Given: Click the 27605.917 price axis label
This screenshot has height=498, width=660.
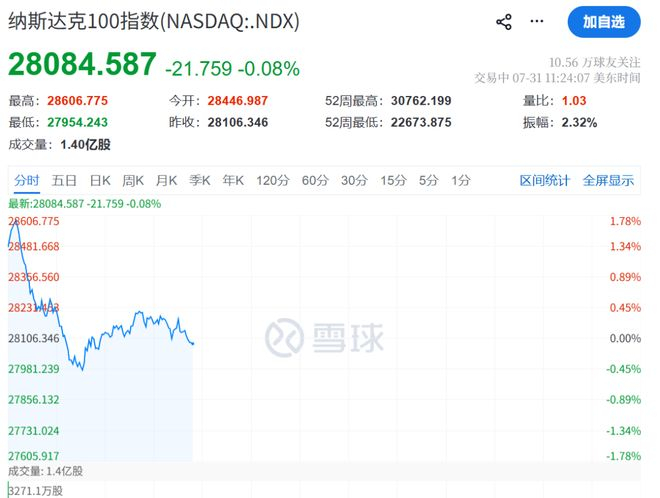Looking at the screenshot, I should pos(34,456).
